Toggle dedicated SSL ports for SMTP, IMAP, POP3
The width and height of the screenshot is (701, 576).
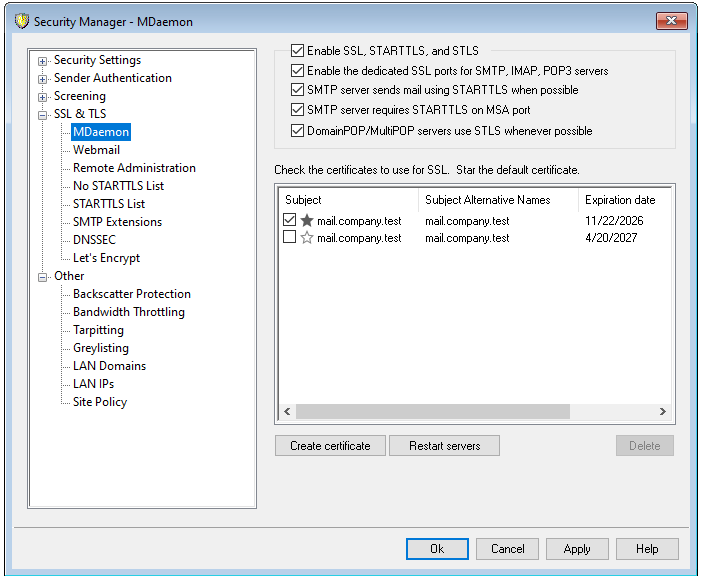[297, 71]
